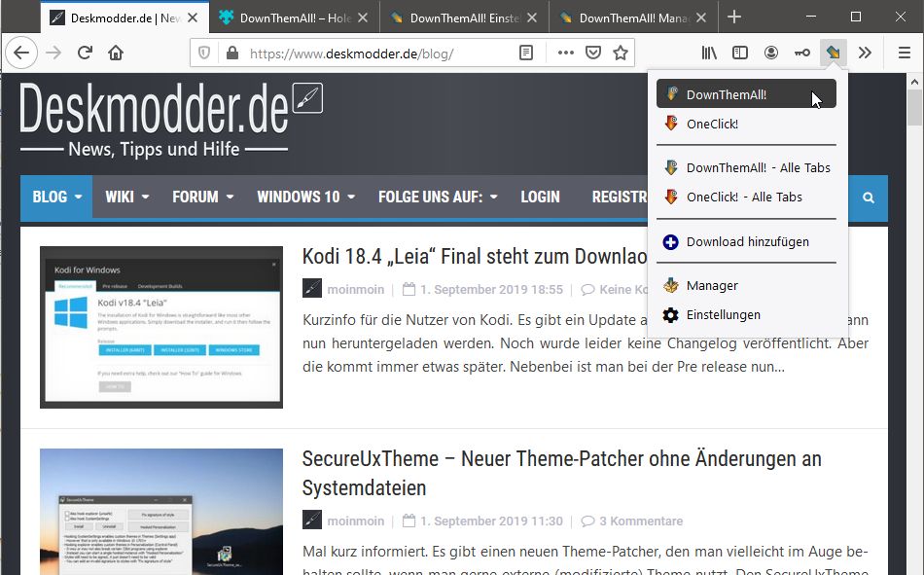
Task: Click the Deskmodder.de brush logo icon
Action: click(307, 98)
